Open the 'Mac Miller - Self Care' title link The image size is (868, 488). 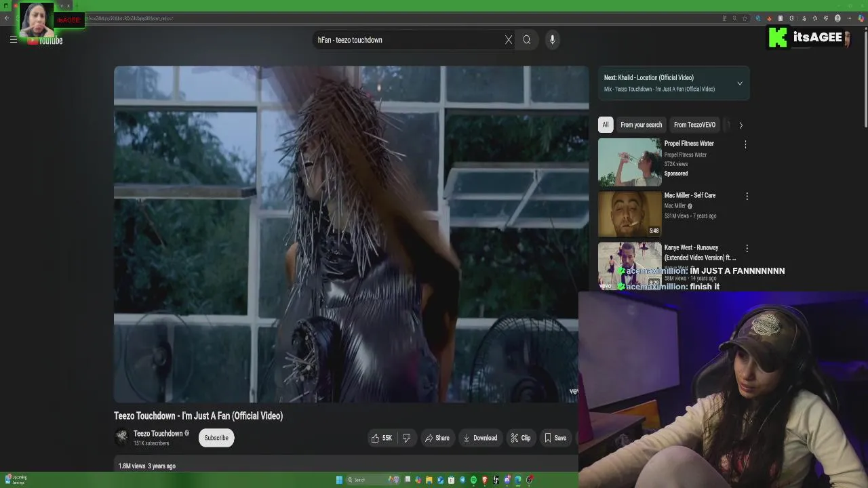click(x=690, y=195)
